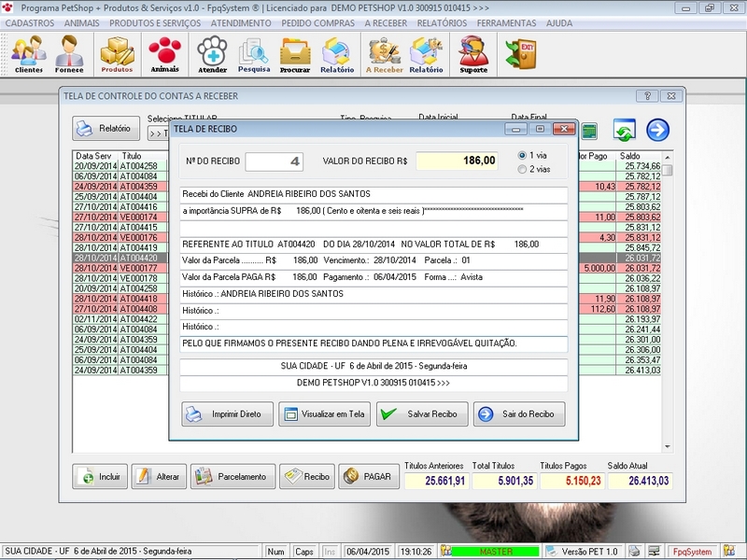
Task: Select row 24/09/2014 AT004359 in red
Action: (x=120, y=186)
